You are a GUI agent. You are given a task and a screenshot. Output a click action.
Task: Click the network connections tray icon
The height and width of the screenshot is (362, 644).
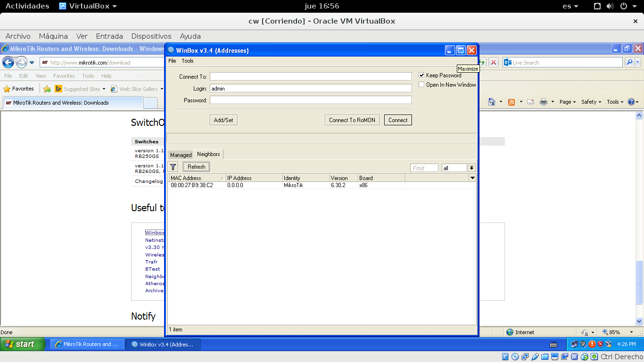click(575, 344)
